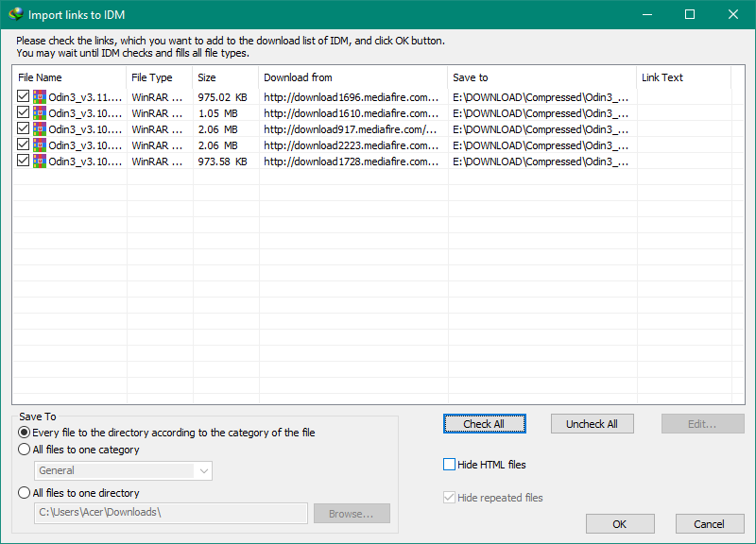The height and width of the screenshot is (544, 756).
Task: Click the http://download1728.mediafire.com link cell
Action: [x=351, y=161]
